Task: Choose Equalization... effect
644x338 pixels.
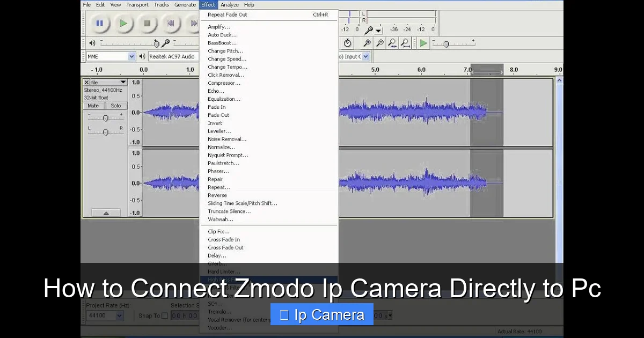Action: click(269, 99)
